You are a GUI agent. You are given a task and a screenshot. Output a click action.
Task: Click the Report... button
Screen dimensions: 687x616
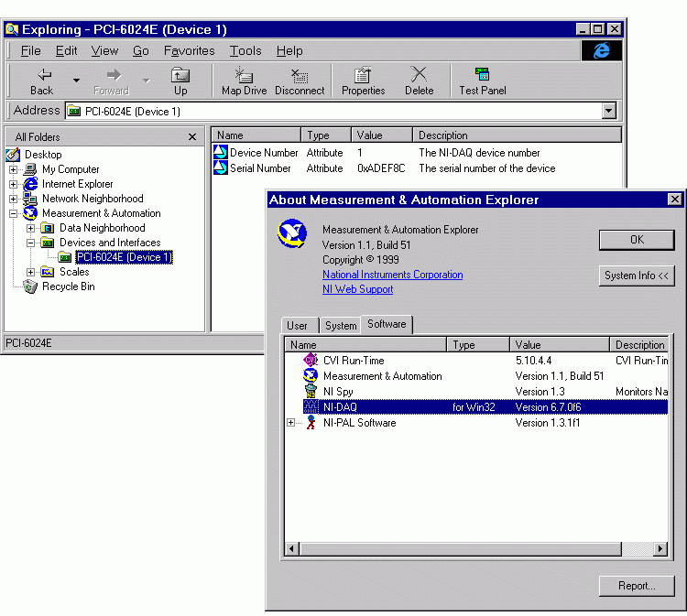[x=636, y=586]
